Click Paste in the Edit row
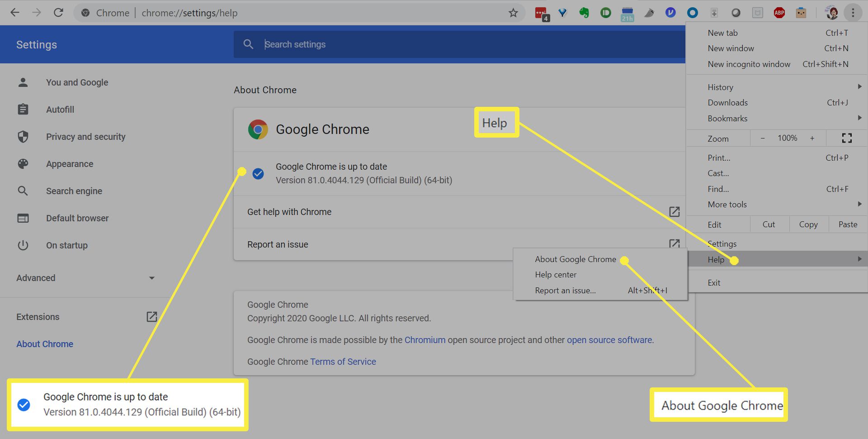The width and height of the screenshot is (868, 439). pos(848,224)
